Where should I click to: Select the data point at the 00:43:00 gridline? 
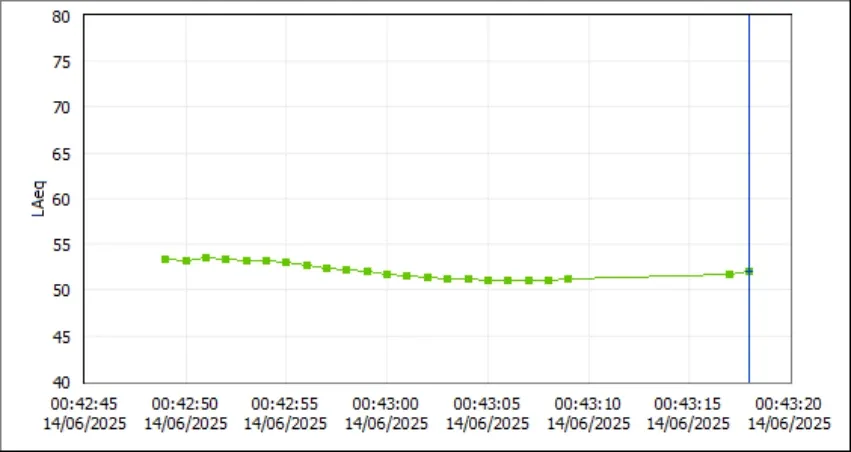[x=387, y=274]
